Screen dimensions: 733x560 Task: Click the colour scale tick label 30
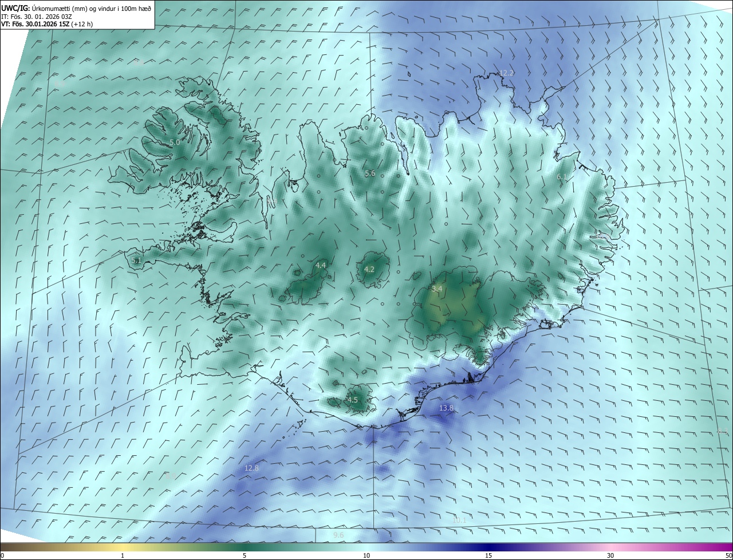point(610,555)
